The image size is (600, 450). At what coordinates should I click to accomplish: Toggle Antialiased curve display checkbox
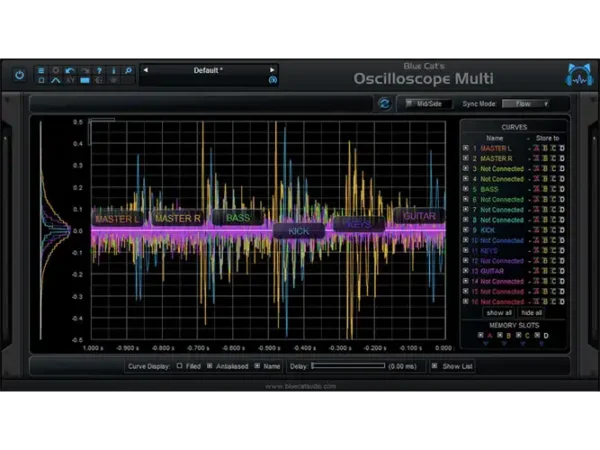coord(210,366)
